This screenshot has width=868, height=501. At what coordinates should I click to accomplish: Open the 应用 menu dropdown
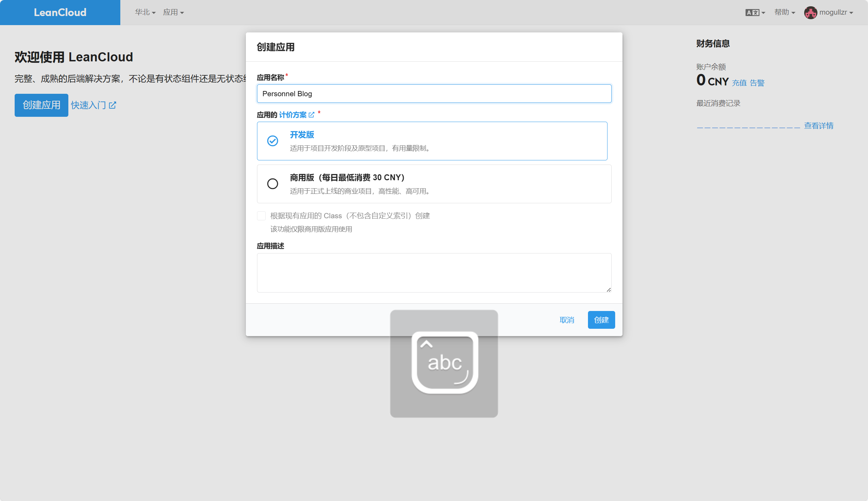point(173,12)
